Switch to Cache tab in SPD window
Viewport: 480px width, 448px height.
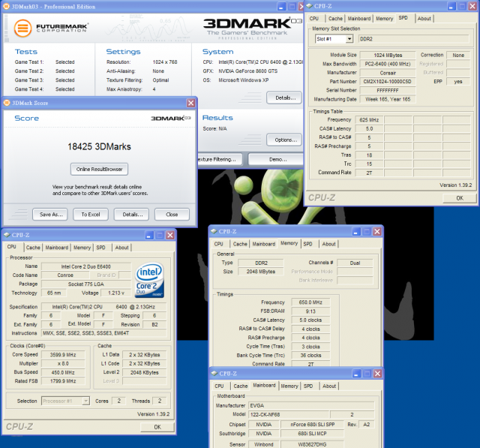tap(335, 19)
